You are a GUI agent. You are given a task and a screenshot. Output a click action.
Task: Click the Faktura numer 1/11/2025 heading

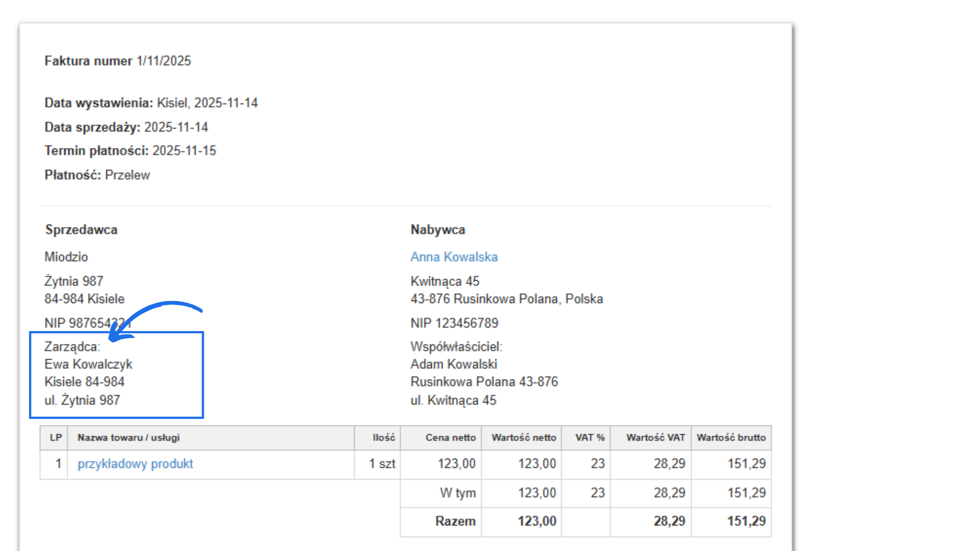point(117,61)
